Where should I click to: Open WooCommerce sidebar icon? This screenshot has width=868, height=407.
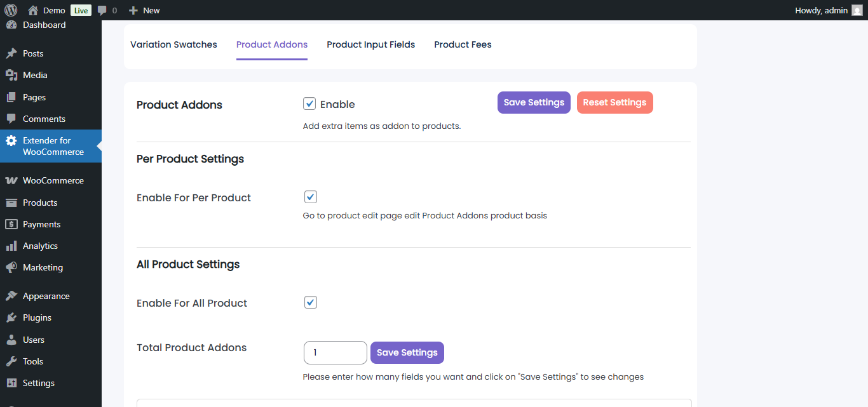11,180
